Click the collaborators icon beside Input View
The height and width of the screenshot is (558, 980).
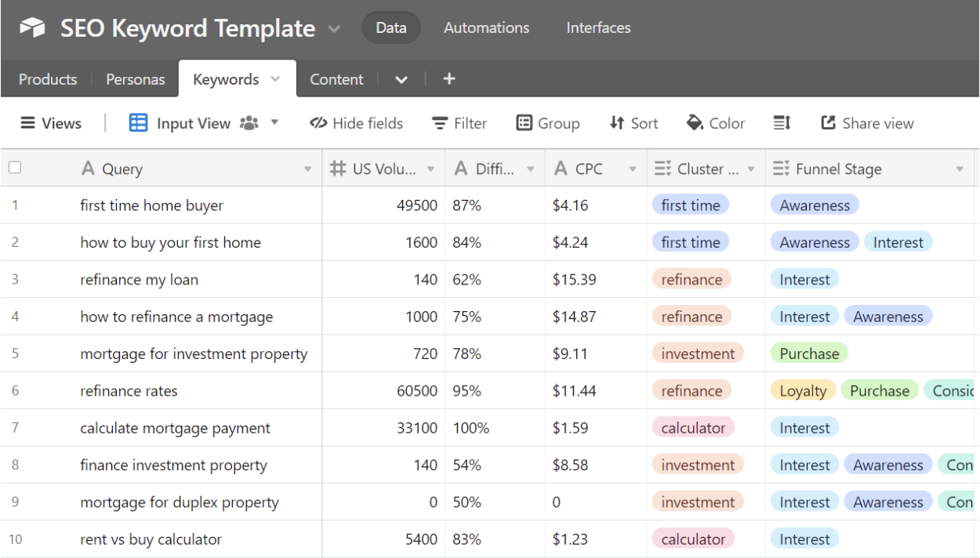[250, 123]
